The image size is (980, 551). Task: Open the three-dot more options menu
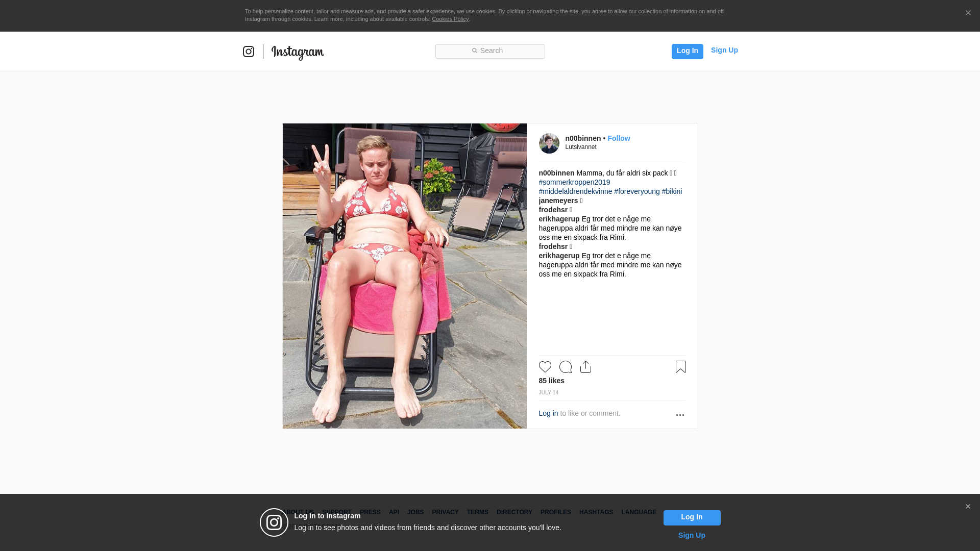(680, 415)
